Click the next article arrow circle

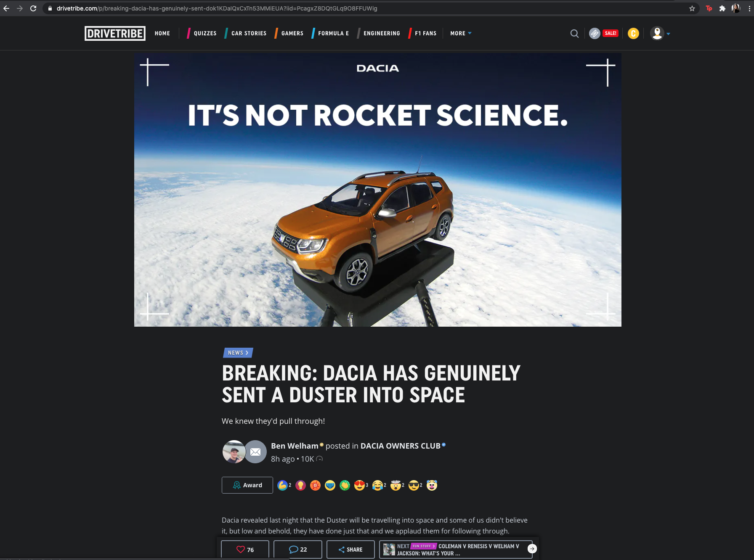pos(532,549)
